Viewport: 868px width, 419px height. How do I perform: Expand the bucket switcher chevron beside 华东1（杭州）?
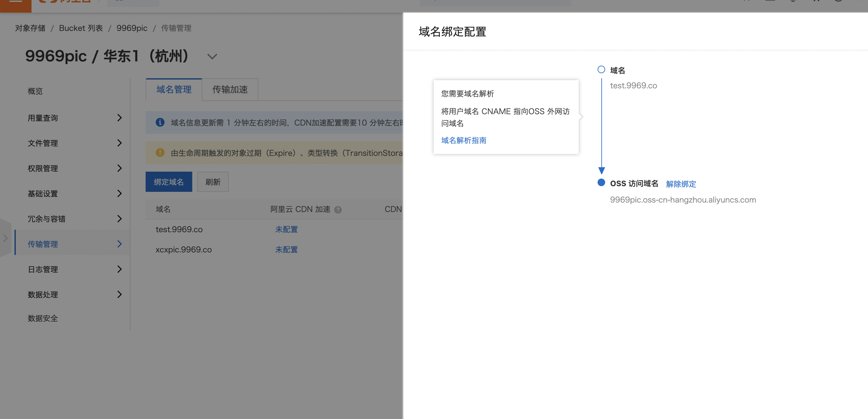(212, 56)
